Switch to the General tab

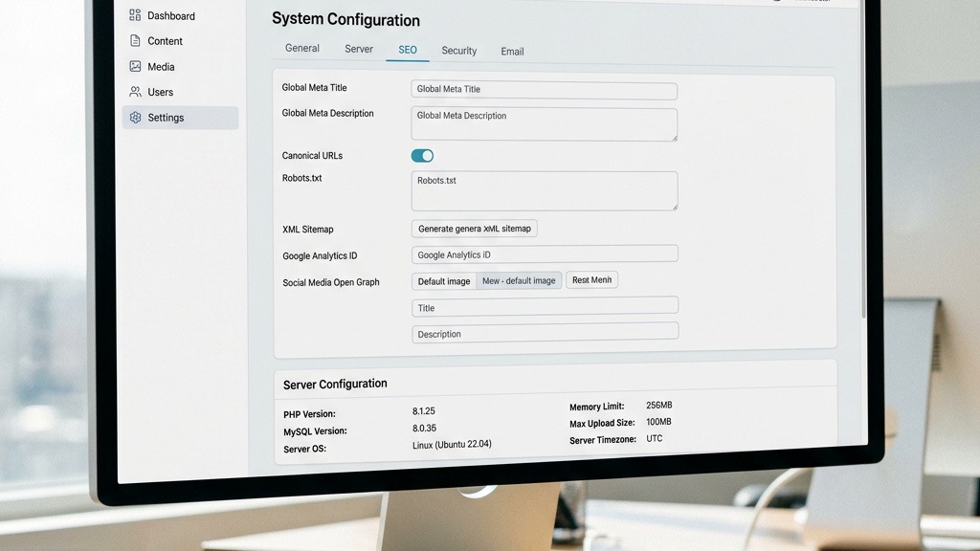(x=301, y=48)
